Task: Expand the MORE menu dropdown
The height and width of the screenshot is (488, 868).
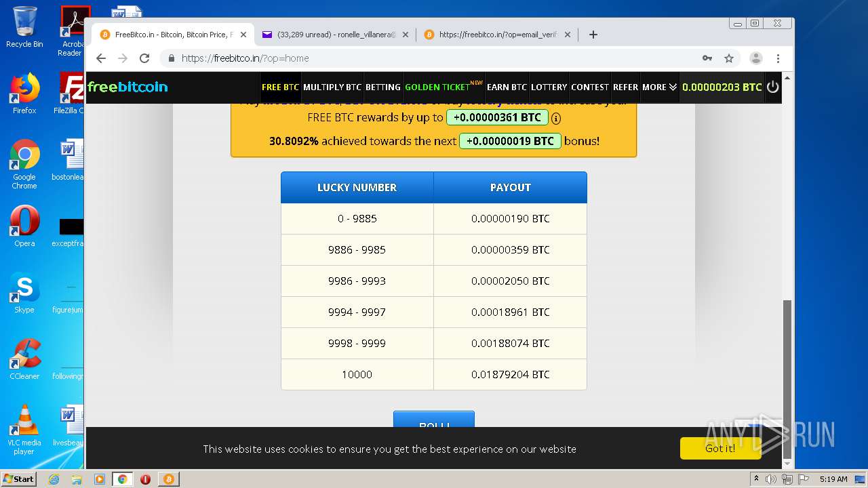Action: point(660,87)
